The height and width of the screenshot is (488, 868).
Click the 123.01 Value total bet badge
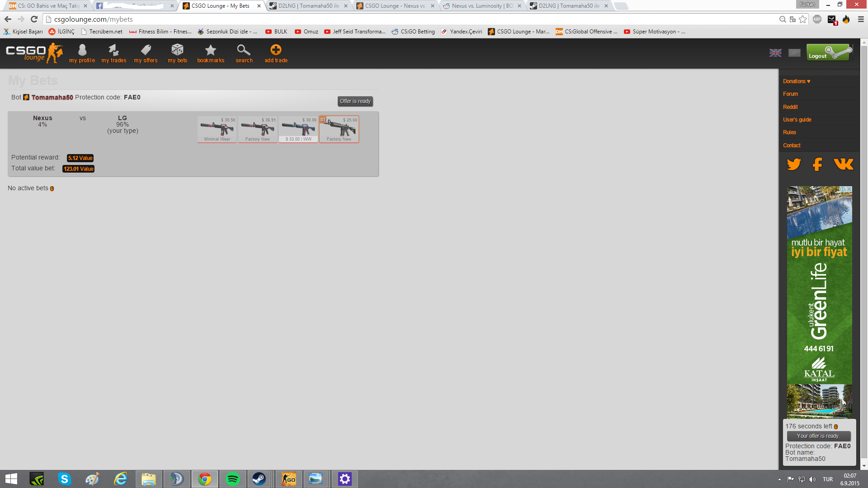pos(78,169)
